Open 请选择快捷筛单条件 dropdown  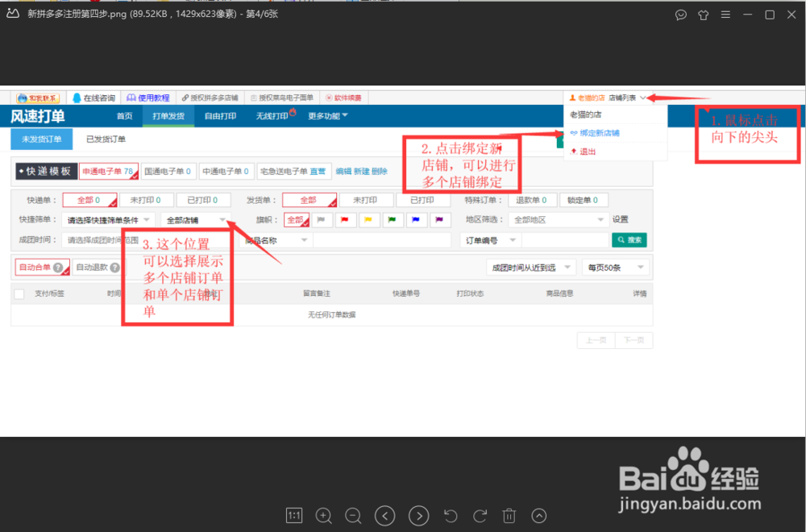(x=108, y=220)
